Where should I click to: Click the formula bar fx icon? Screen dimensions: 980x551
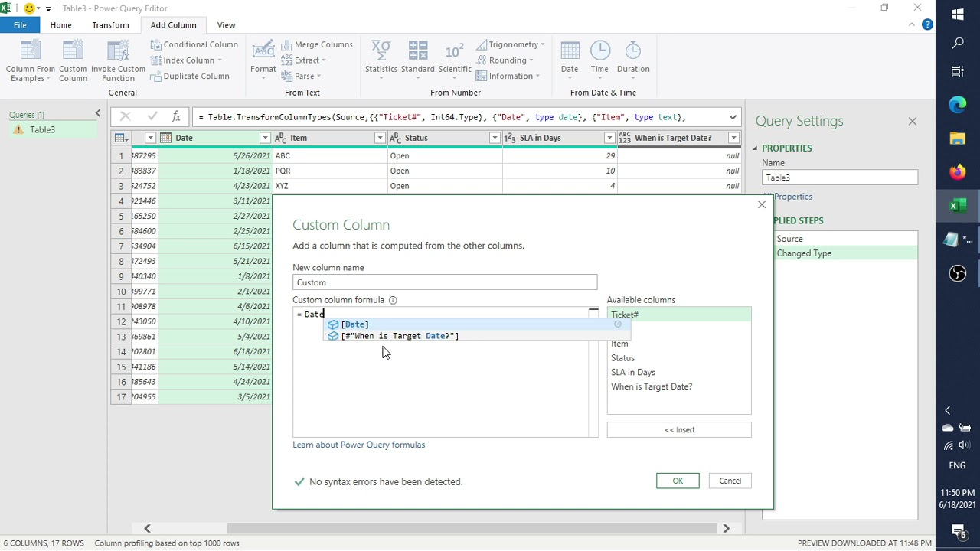(x=176, y=117)
